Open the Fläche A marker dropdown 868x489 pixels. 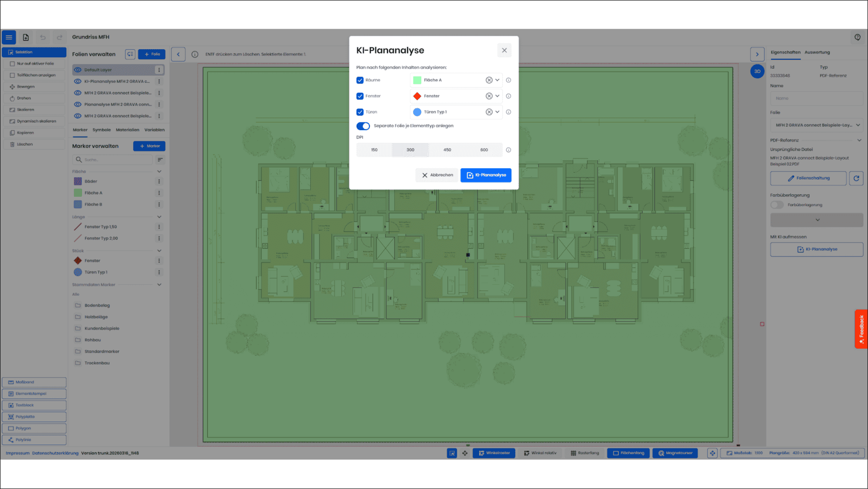coord(497,80)
